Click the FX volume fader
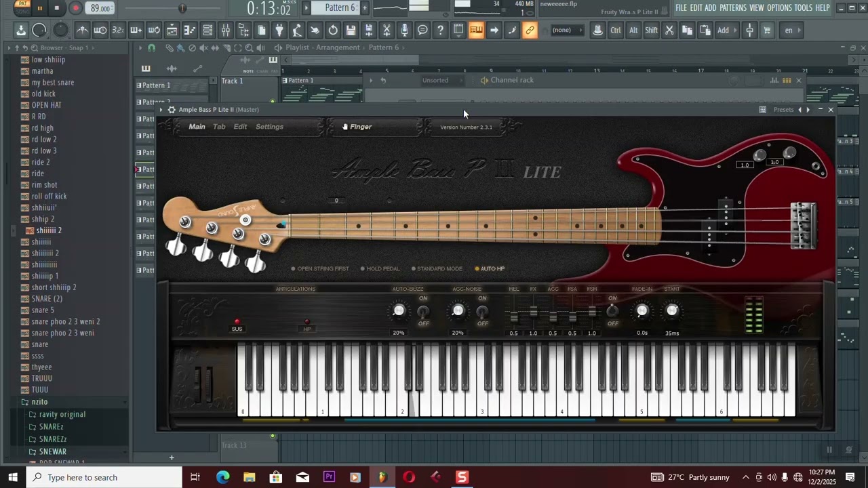Viewport: 868px width, 488px height. (534, 312)
